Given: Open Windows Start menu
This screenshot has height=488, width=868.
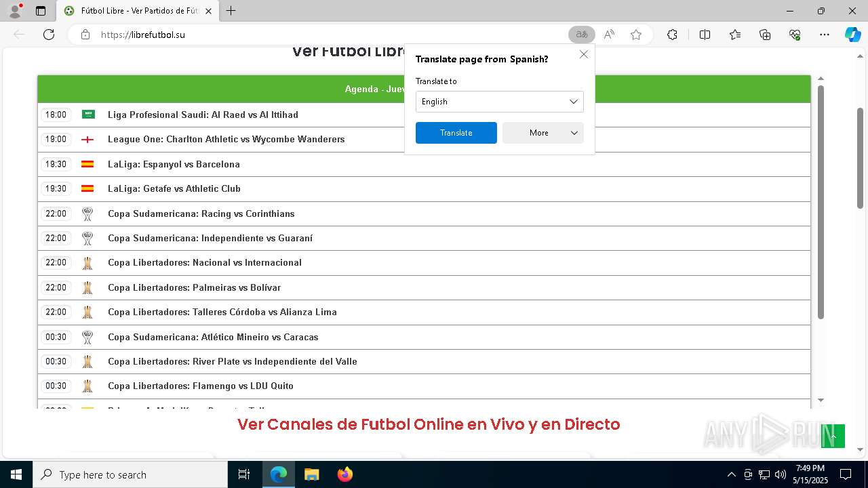Looking at the screenshot, I should tap(16, 474).
